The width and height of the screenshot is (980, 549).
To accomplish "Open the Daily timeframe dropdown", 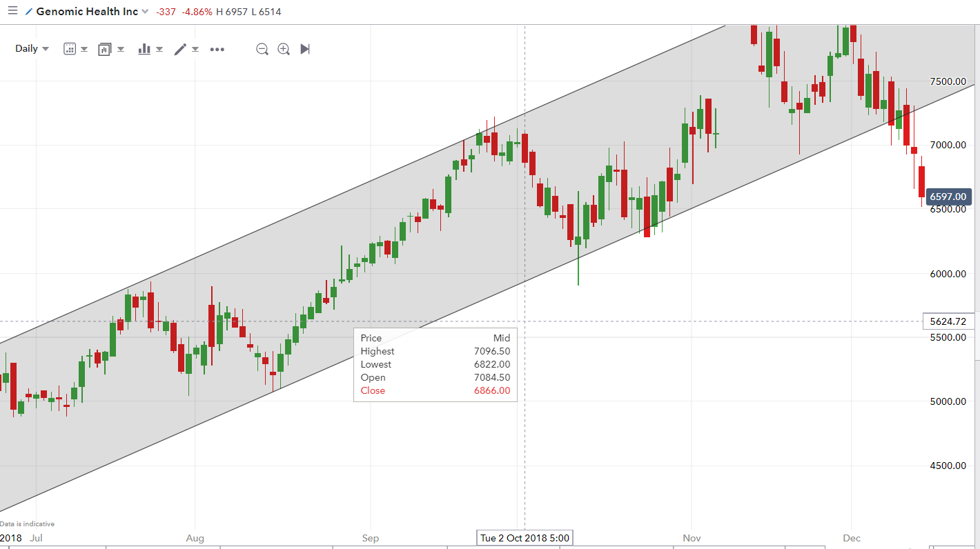I will click(x=32, y=49).
